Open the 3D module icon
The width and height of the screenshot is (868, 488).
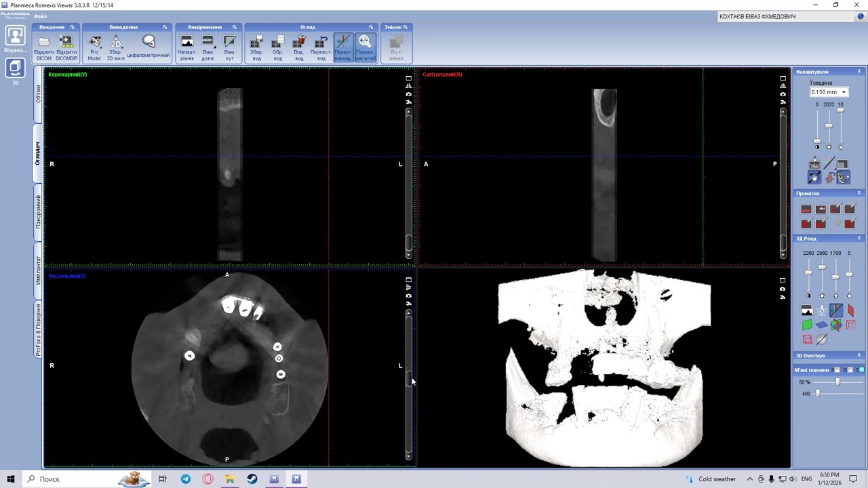point(15,68)
